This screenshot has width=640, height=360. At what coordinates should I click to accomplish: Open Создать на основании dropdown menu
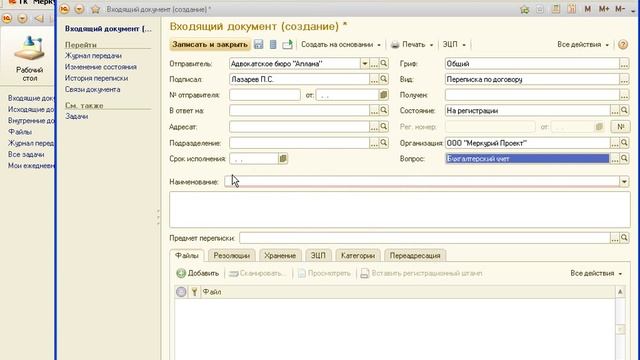tap(341, 44)
